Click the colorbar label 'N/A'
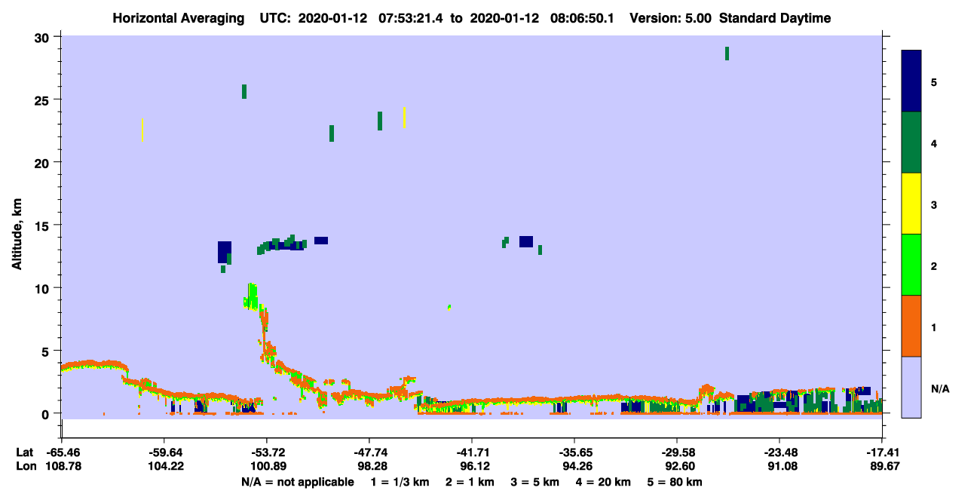Screen dimensions: 980x503 pyautogui.click(x=940, y=388)
